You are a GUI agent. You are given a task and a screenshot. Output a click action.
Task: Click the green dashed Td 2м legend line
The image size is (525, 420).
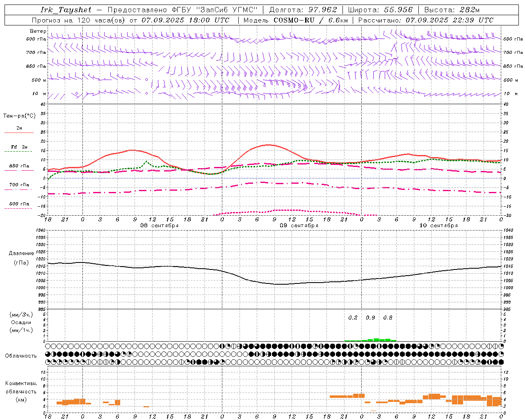(x=19, y=152)
